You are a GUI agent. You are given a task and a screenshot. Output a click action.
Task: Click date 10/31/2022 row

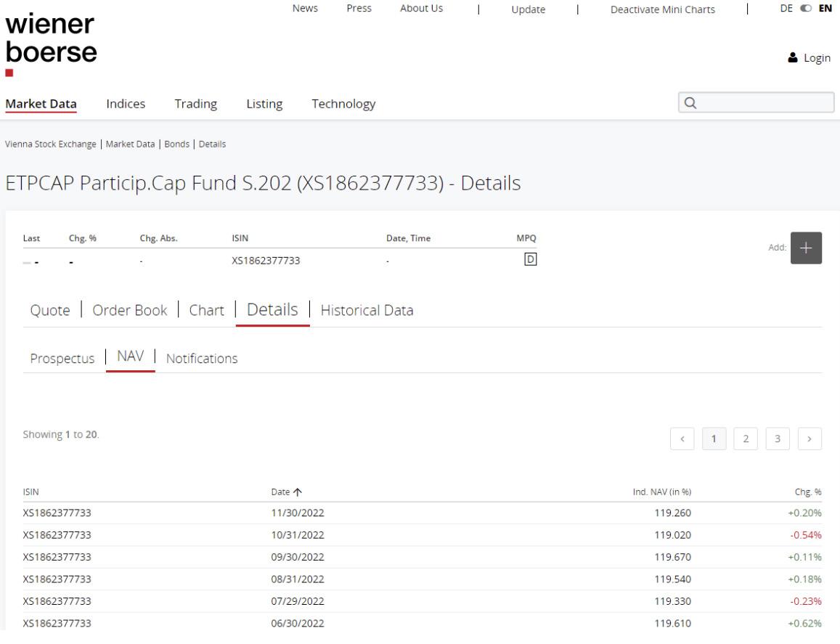(298, 534)
